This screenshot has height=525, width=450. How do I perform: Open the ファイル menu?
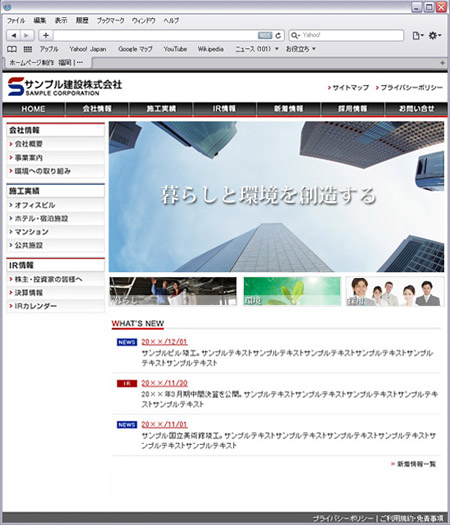16,20
